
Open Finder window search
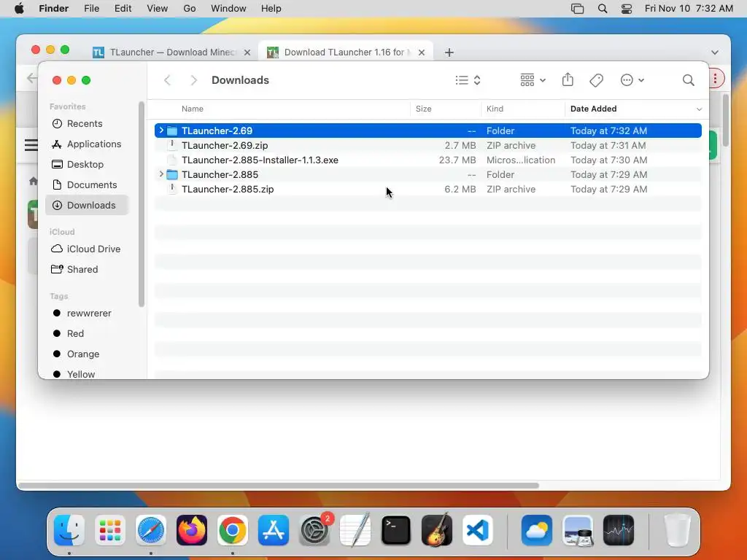coord(688,80)
